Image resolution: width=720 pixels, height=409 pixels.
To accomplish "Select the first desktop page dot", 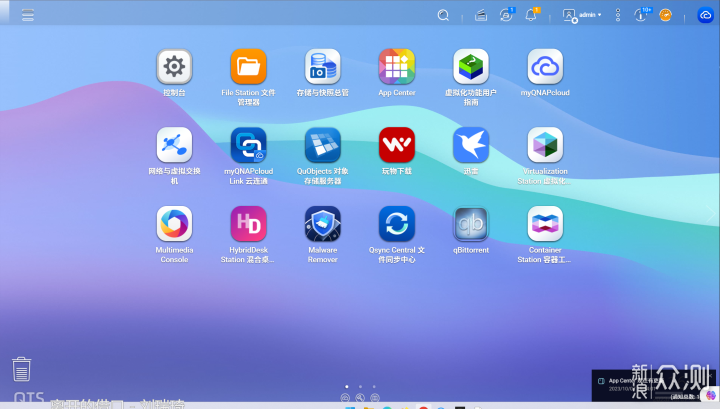I will point(347,387).
